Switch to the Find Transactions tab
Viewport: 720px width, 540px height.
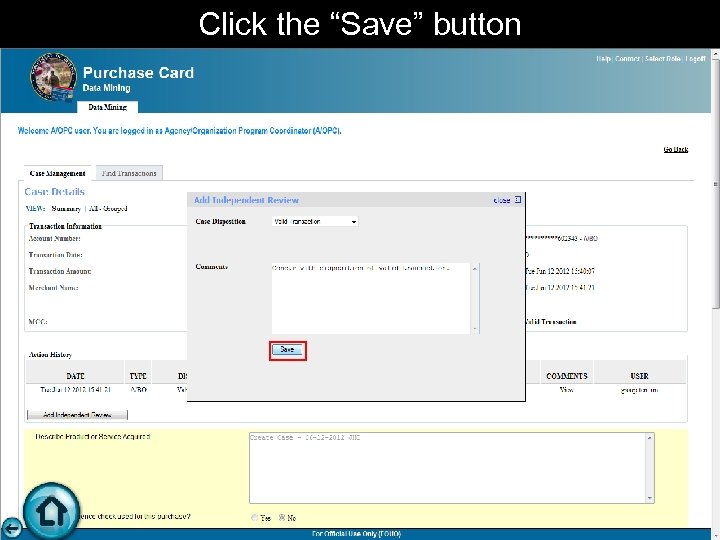pos(129,173)
